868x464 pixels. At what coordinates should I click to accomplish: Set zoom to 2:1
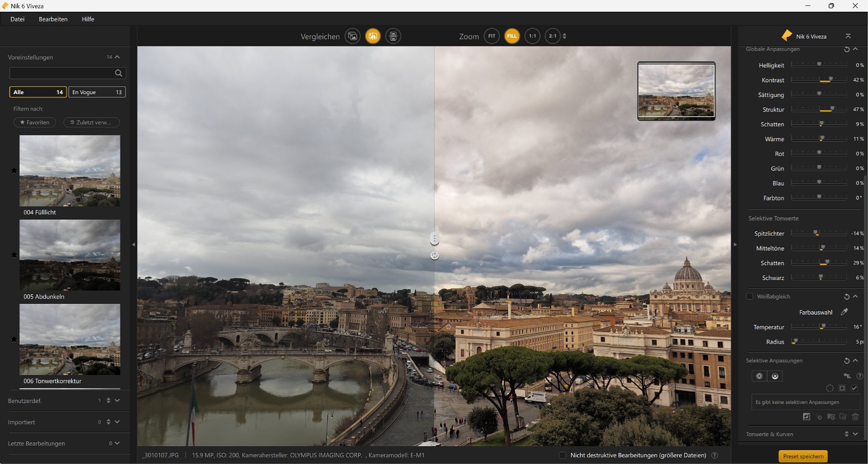coord(552,36)
